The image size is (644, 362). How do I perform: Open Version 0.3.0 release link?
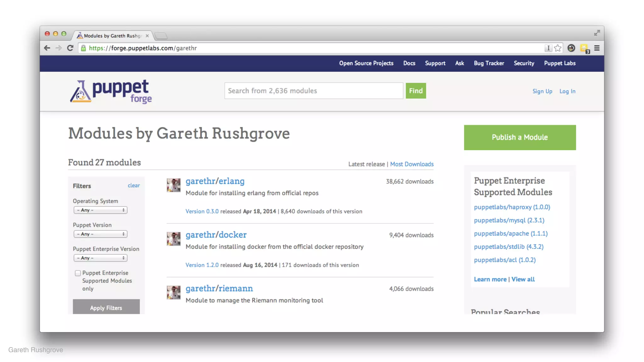click(x=202, y=211)
